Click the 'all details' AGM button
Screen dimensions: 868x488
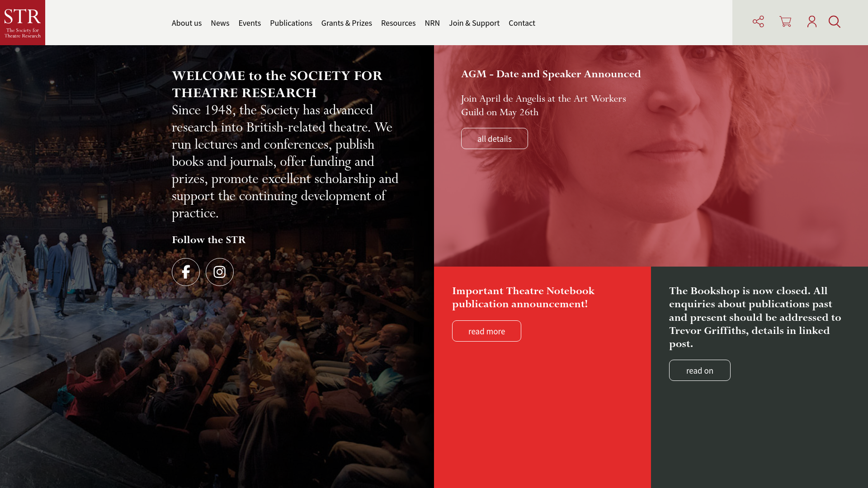495,139
